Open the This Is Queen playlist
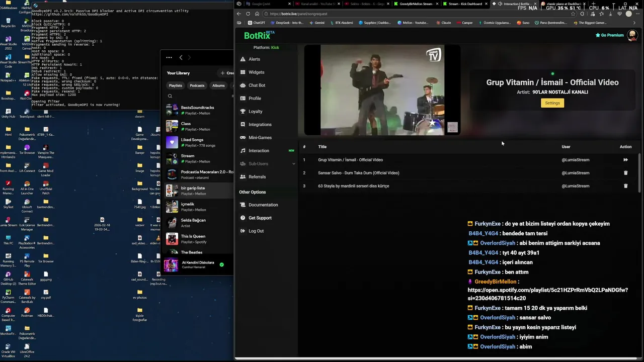 pos(200,239)
